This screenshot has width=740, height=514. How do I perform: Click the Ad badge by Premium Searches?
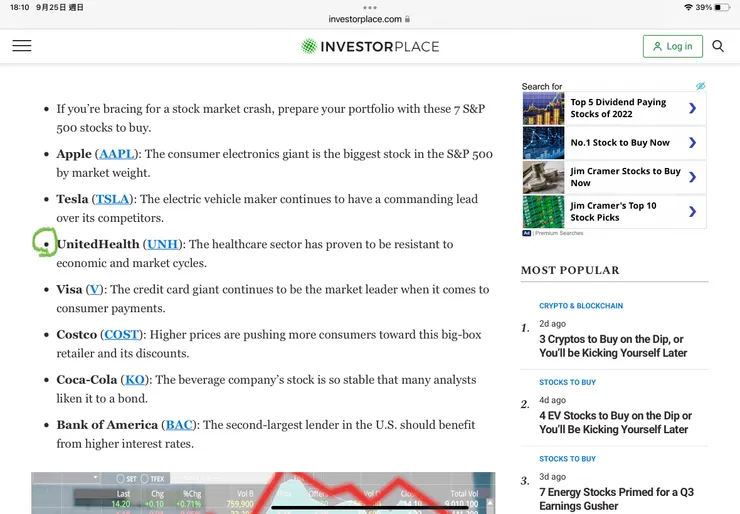click(527, 233)
